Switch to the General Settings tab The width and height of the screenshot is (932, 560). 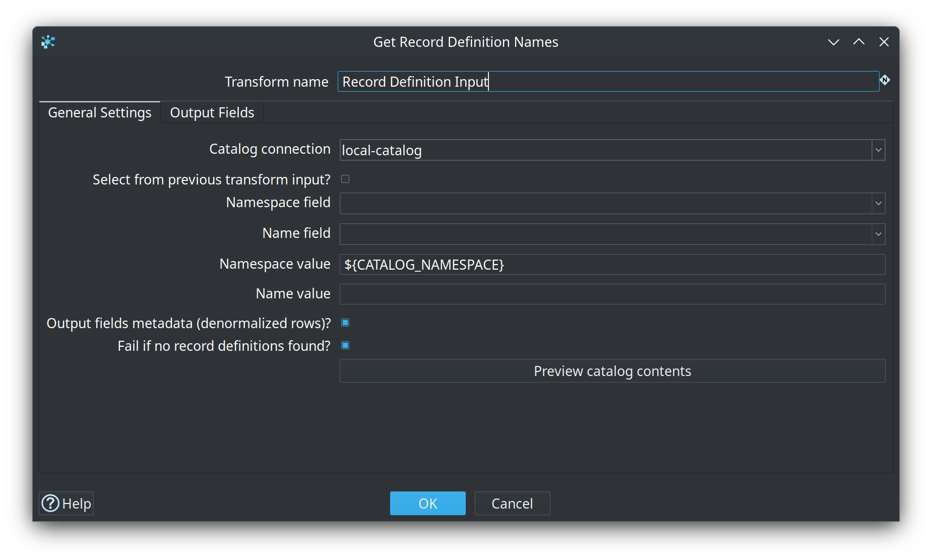click(x=100, y=112)
